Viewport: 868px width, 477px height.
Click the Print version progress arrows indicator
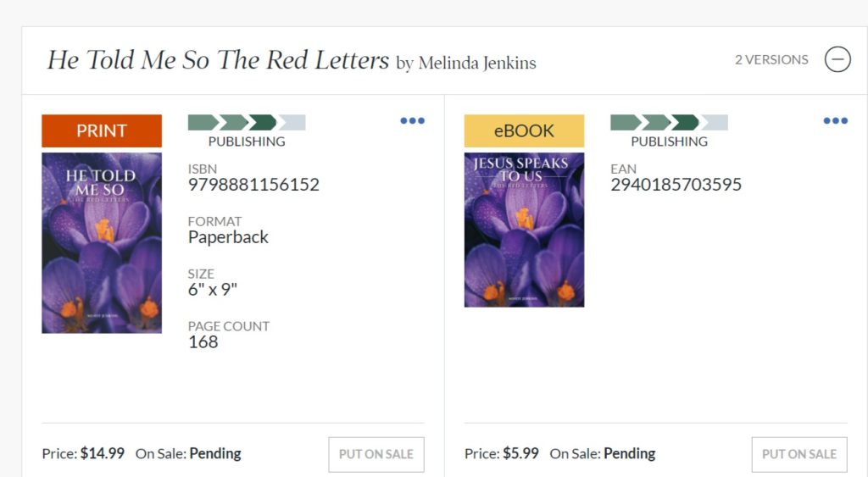[x=246, y=123]
